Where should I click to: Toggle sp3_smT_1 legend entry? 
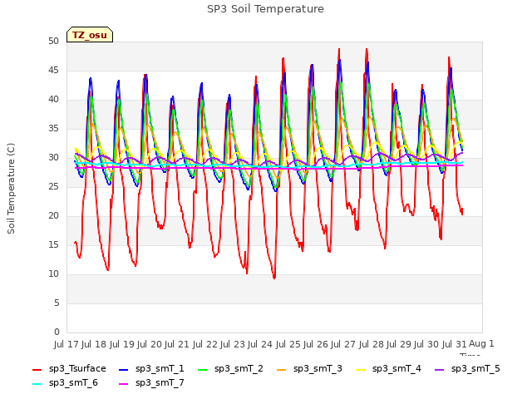click(151, 368)
